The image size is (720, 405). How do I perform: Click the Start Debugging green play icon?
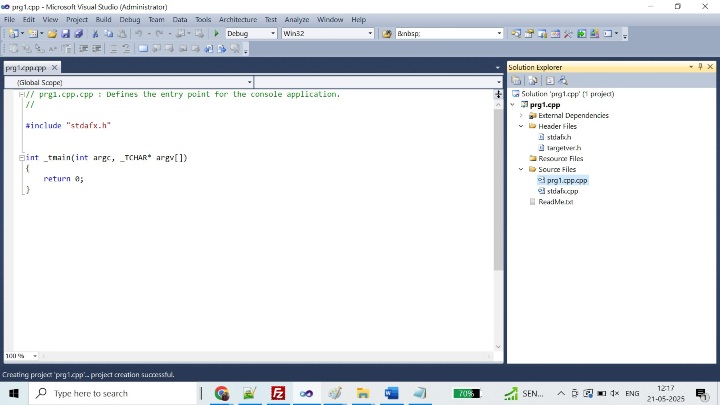tap(217, 33)
